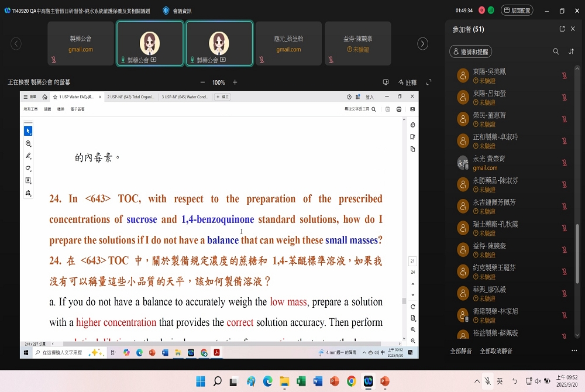This screenshot has height=392, width=585.
Task: Zoom out the shared screen view
Action: 202,82
